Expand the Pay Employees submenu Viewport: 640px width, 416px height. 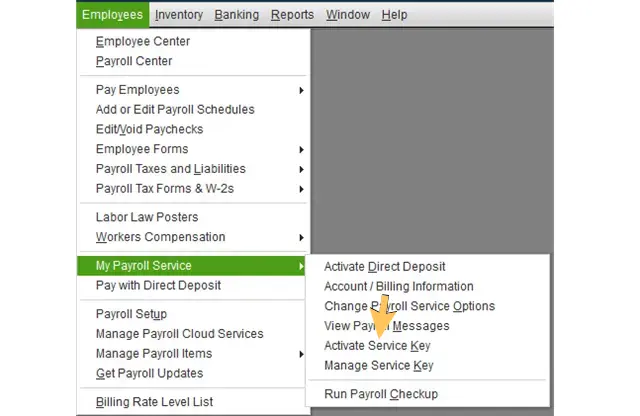(x=137, y=90)
